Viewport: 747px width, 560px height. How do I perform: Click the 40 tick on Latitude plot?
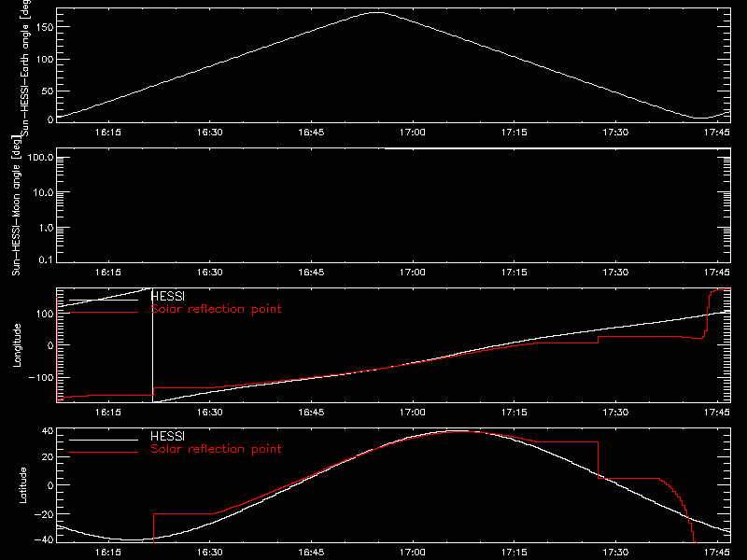48,431
